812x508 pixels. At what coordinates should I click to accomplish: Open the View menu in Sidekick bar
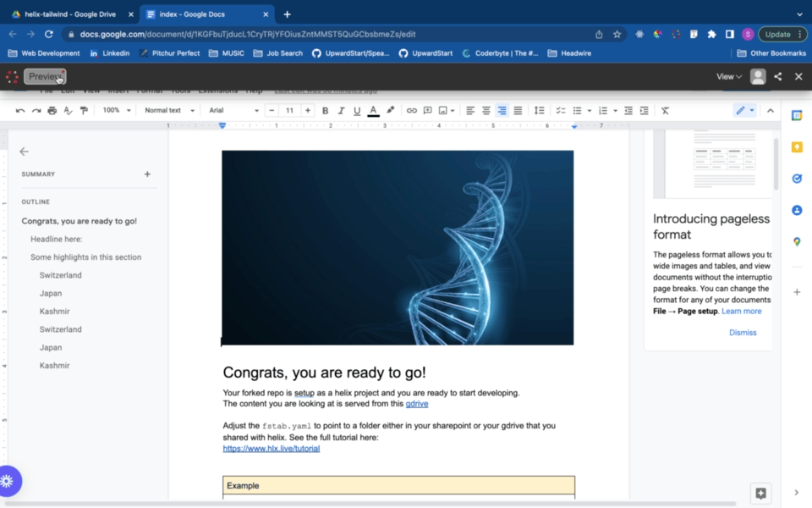tap(729, 76)
